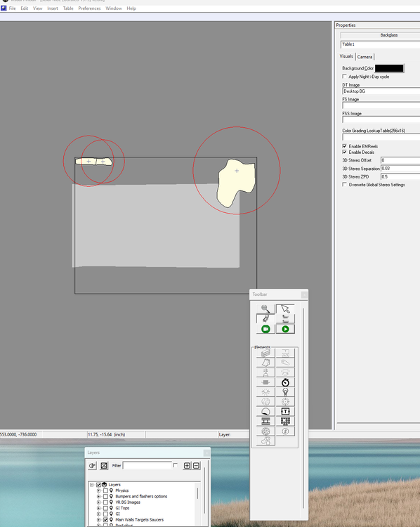Expand the Main Walls Targets Saucers node
The image size is (420, 527).
point(98,519)
